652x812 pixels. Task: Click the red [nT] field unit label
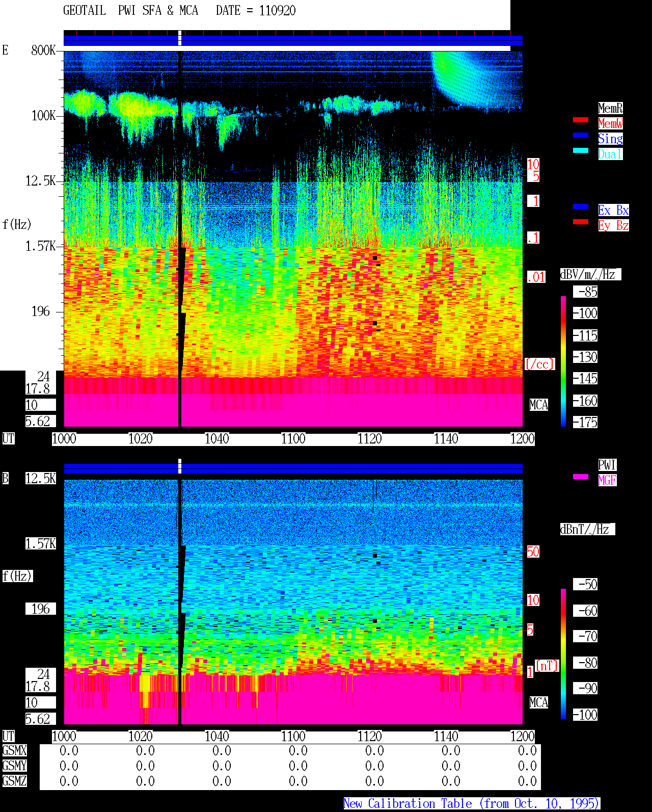(547, 666)
